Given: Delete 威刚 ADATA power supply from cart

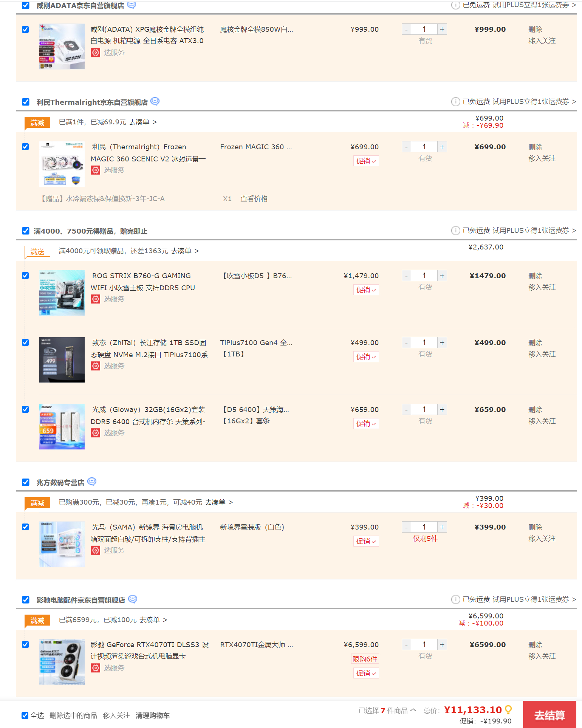Looking at the screenshot, I should [535, 29].
